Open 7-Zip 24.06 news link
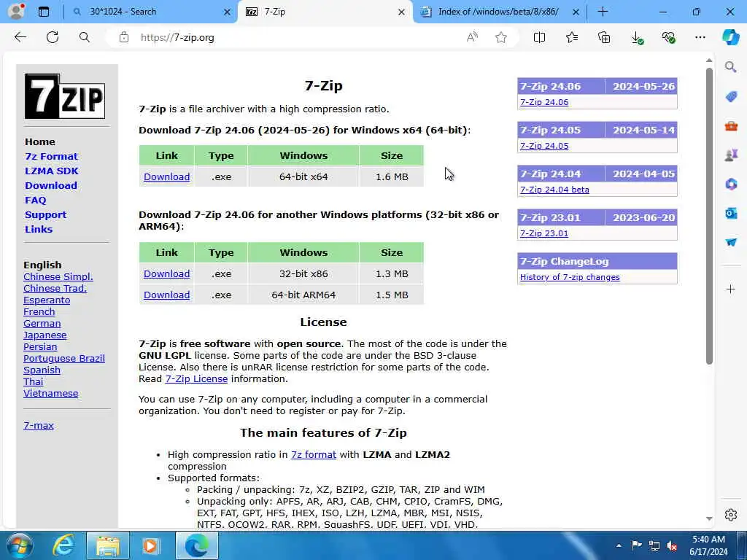 pyautogui.click(x=544, y=102)
